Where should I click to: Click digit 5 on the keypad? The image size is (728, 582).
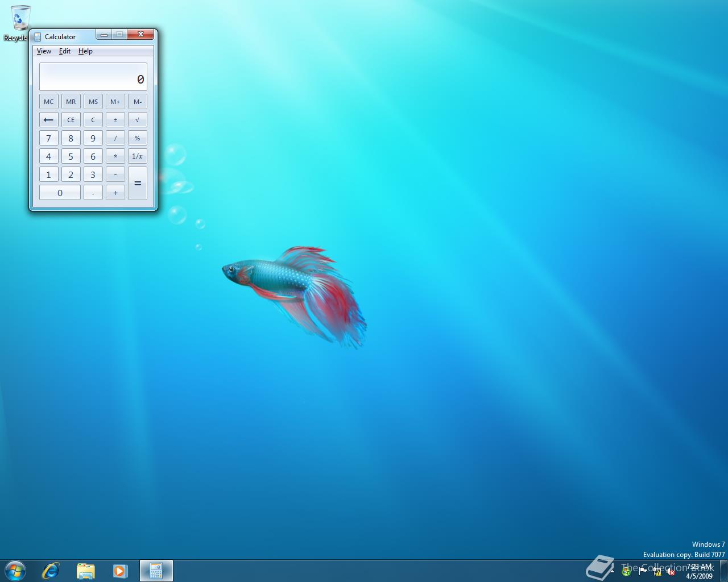[71, 156]
